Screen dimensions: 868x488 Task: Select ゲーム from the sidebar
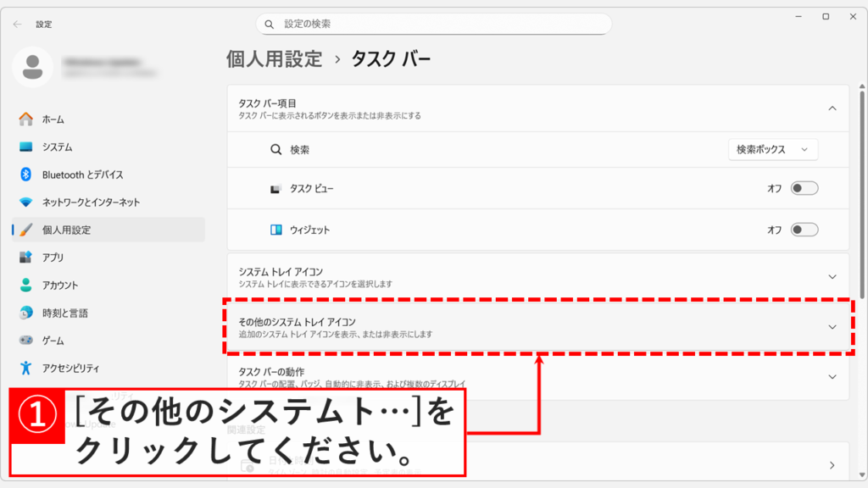pyautogui.click(x=52, y=340)
